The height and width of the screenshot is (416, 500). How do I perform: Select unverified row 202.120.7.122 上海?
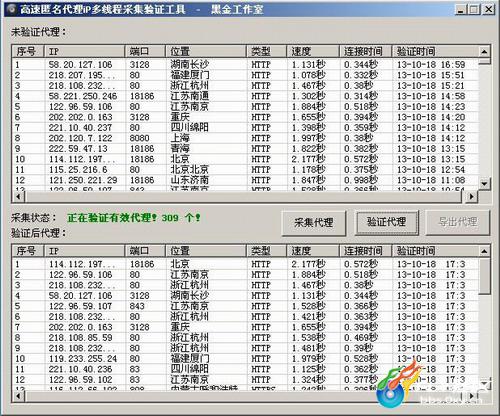coord(245,138)
